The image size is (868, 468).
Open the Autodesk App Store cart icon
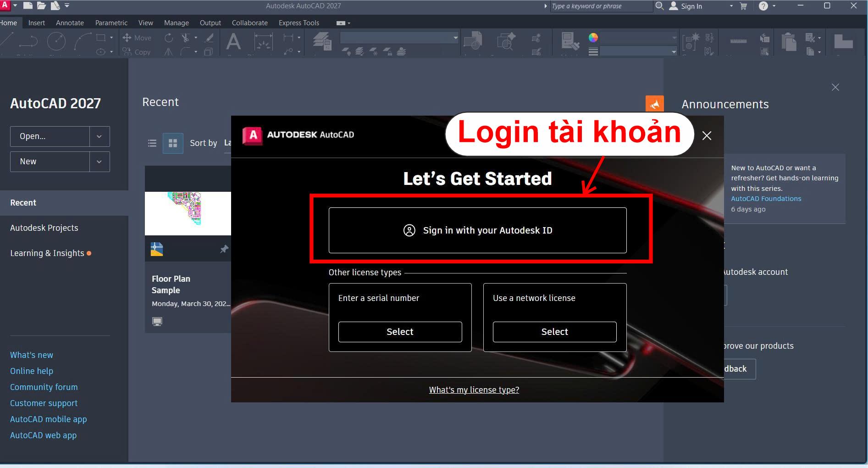pyautogui.click(x=743, y=6)
